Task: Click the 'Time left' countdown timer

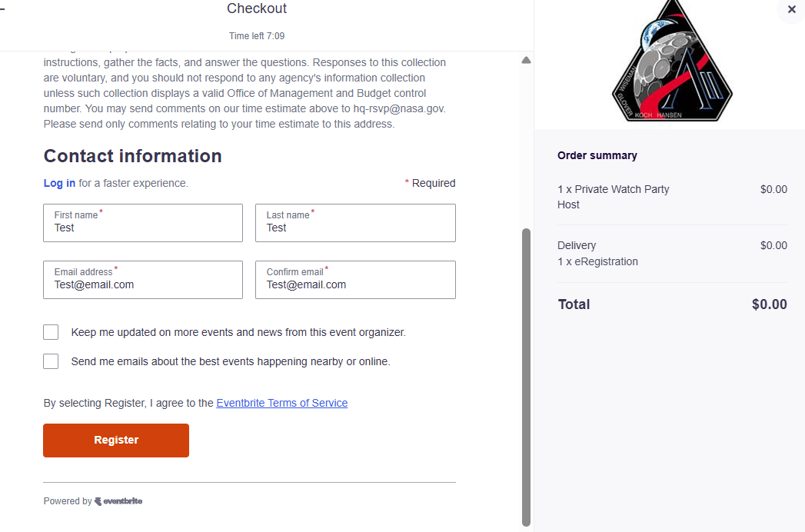Action: tap(257, 36)
